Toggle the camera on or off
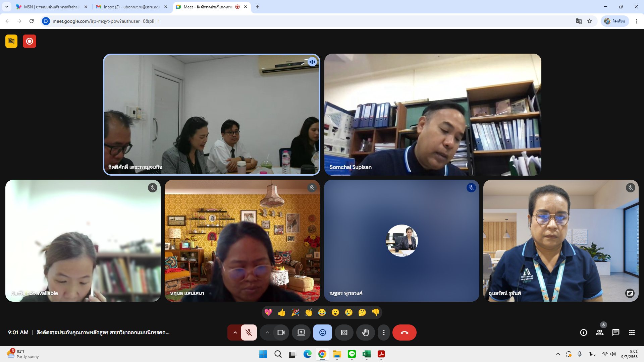This screenshot has width=644, height=362. 281,333
